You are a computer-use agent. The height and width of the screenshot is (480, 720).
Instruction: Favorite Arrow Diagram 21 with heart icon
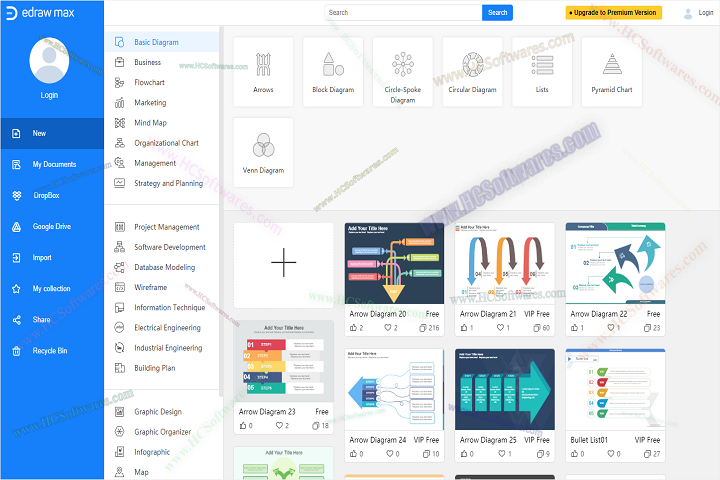point(501,328)
